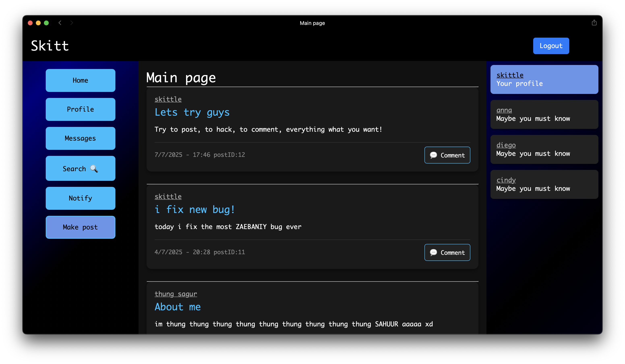Open skittle author link on postID:11
This screenshot has width=625, height=364.
(x=168, y=196)
